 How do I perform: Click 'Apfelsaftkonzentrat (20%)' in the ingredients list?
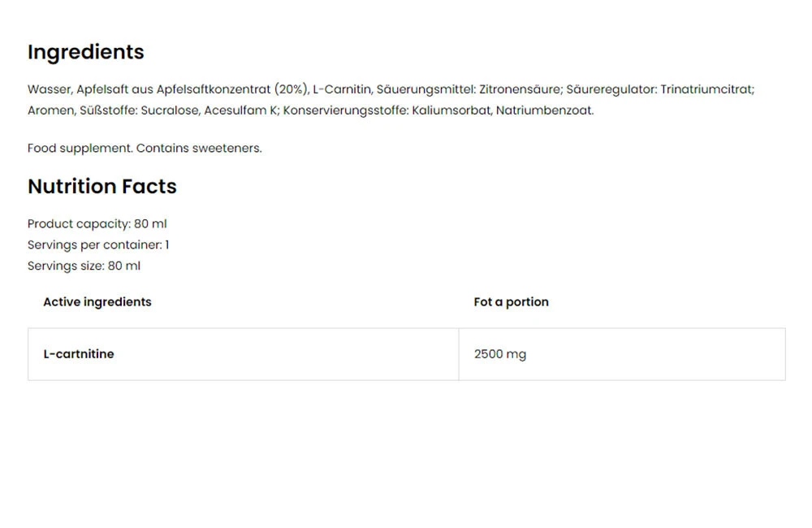[231, 89]
